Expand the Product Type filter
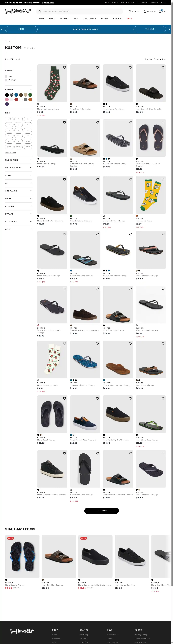Image resolution: width=173 pixels, height=644 pixels. (x=18, y=168)
